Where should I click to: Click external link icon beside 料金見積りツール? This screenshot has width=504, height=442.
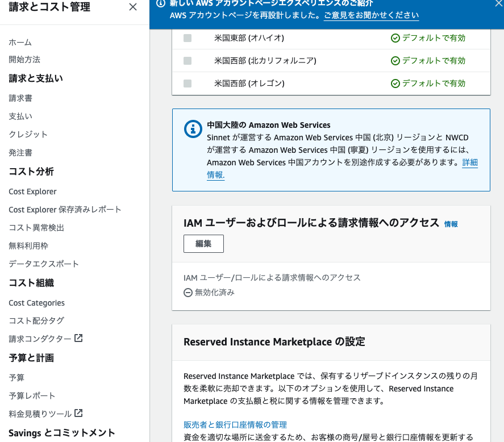pyautogui.click(x=78, y=413)
